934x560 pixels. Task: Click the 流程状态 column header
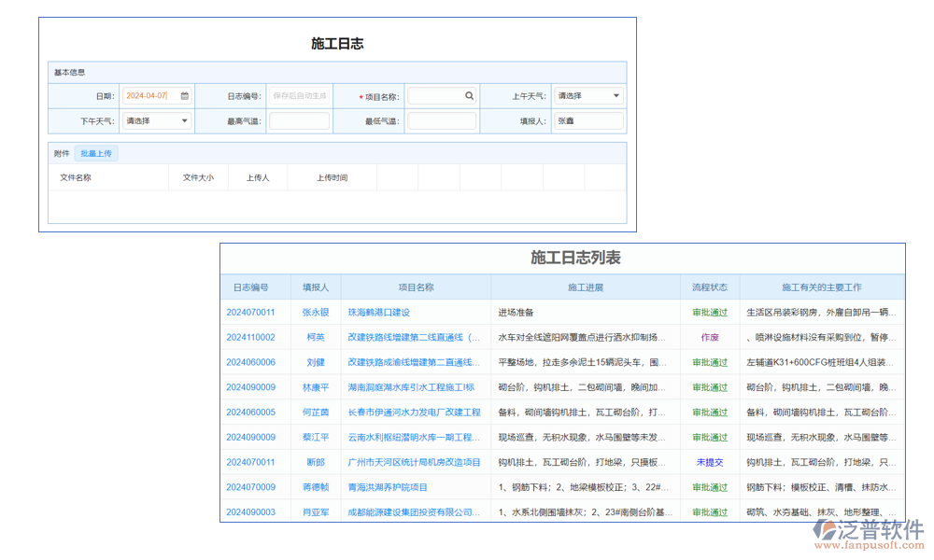710,287
